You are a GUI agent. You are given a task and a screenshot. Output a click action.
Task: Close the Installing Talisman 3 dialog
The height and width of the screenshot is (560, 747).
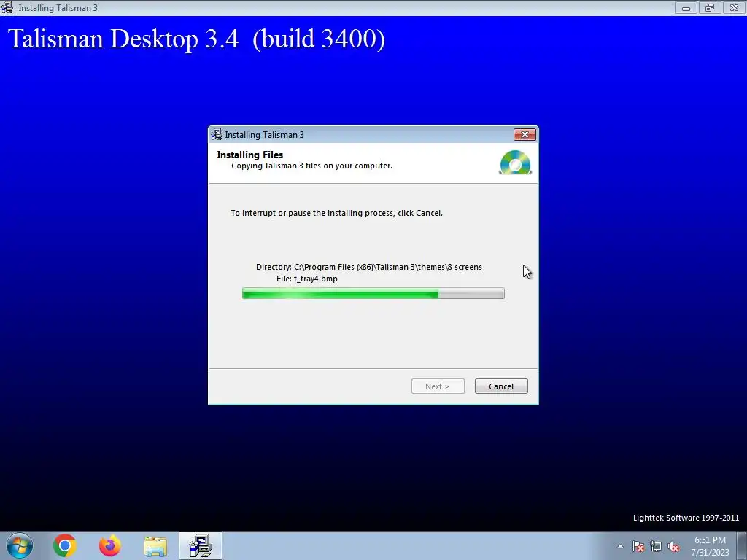pos(525,135)
